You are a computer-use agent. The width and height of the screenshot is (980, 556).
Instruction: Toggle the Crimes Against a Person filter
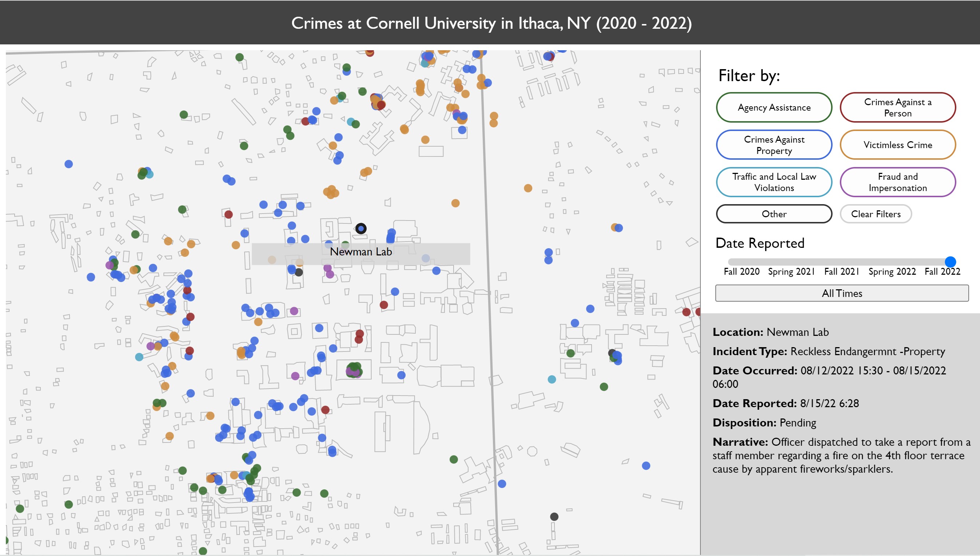pos(897,107)
